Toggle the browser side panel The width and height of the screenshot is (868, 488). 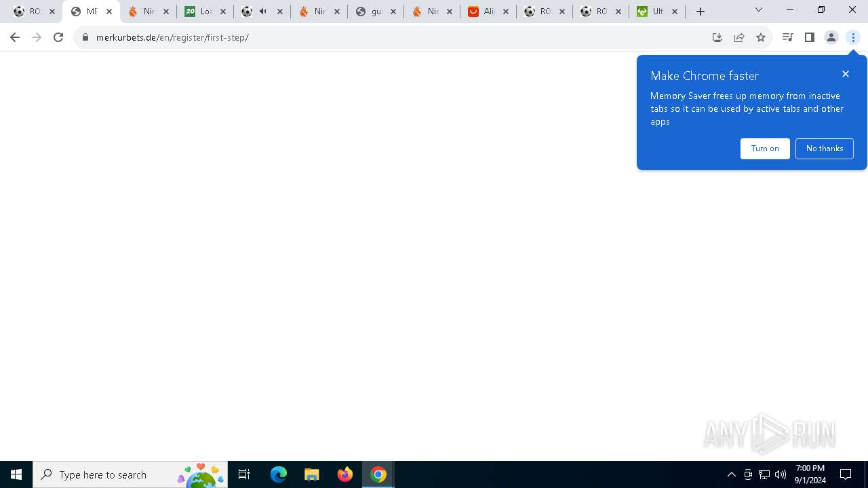click(x=809, y=37)
